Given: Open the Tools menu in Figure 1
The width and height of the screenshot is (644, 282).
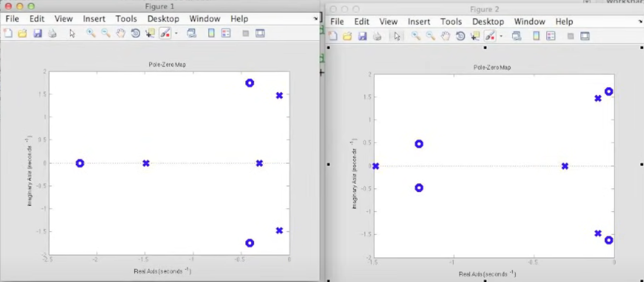Looking at the screenshot, I should pos(126,19).
